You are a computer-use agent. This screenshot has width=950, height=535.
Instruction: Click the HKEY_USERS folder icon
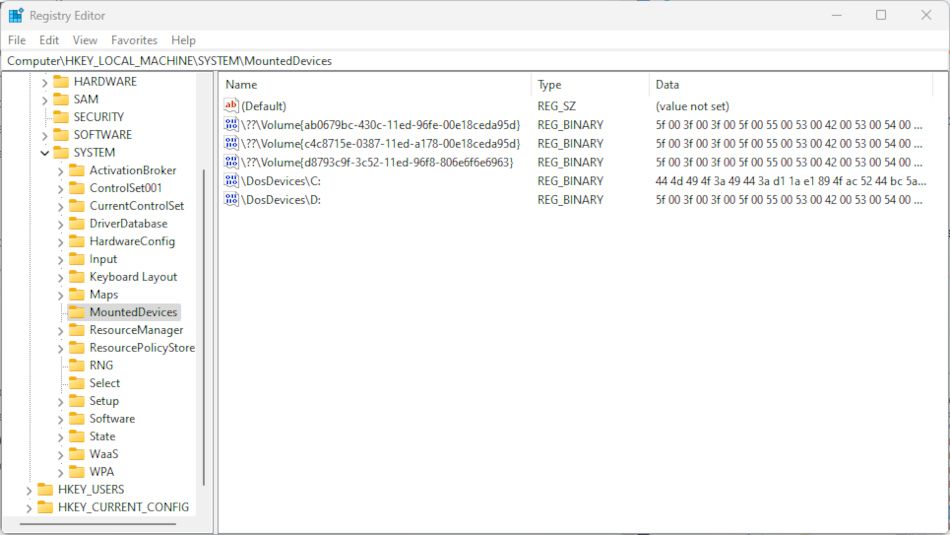click(x=45, y=490)
